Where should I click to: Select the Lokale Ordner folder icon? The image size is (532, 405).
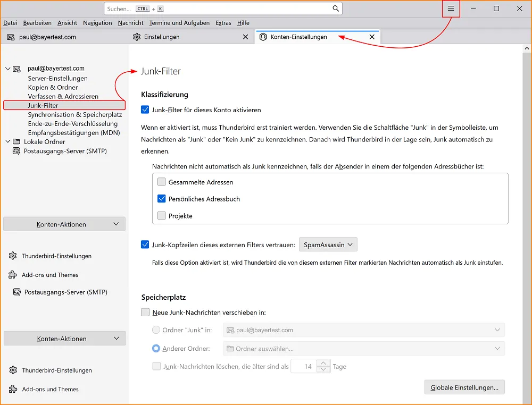16,141
